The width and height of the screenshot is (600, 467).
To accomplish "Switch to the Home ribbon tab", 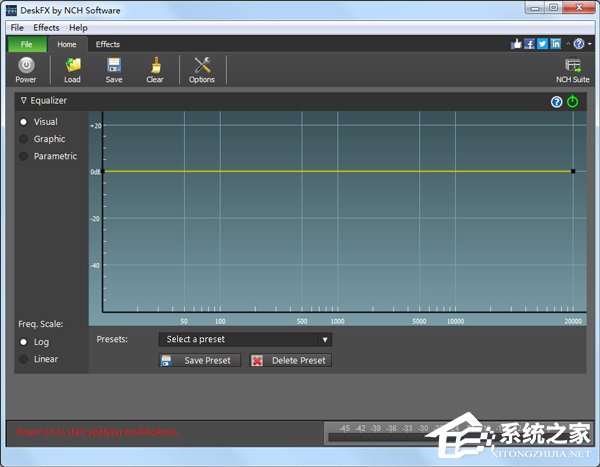I will [67, 44].
